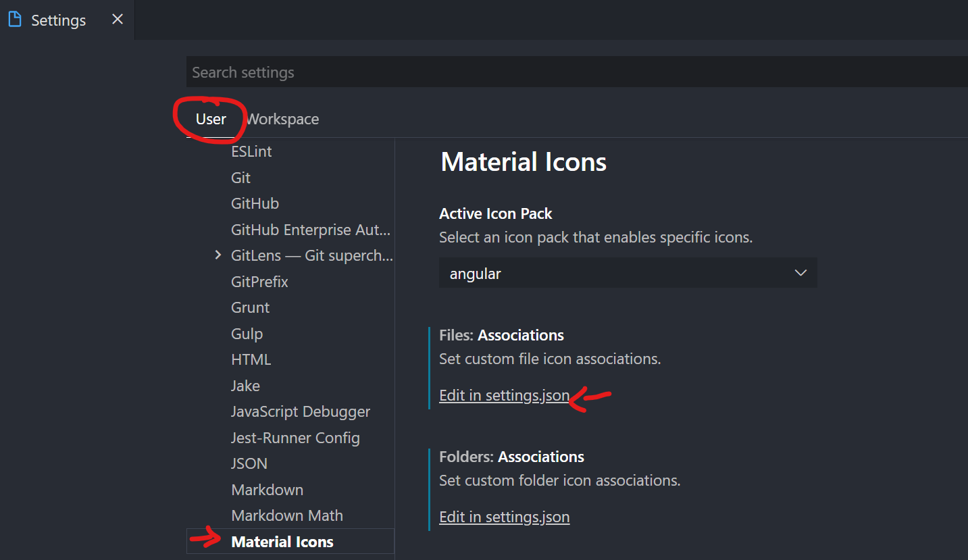This screenshot has height=560, width=968.
Task: Select the Markdown Math settings section
Action: point(286,515)
